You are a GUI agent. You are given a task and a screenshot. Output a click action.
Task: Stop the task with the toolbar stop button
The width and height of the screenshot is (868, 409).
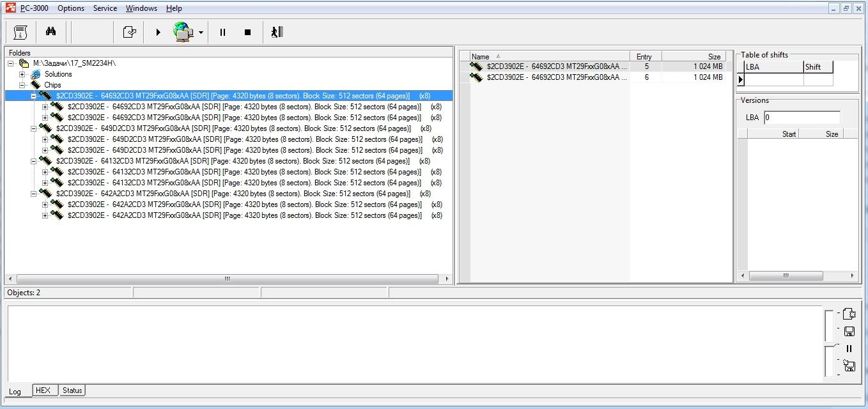(x=248, y=32)
